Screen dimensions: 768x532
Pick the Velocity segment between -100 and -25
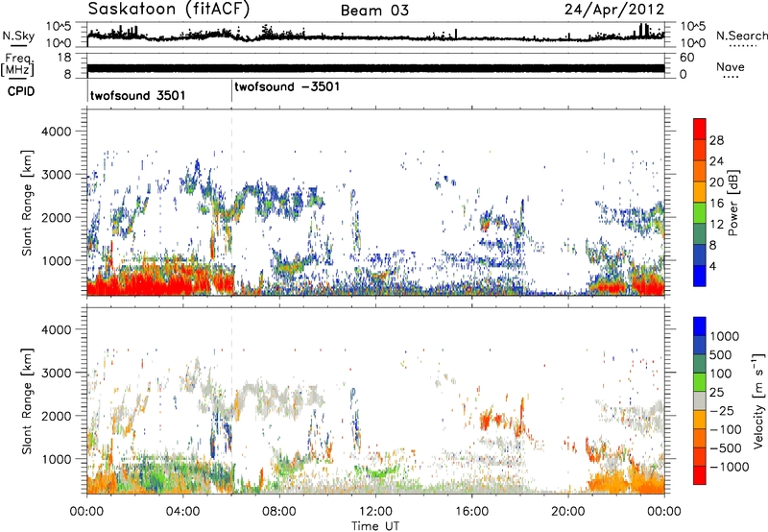coord(700,420)
